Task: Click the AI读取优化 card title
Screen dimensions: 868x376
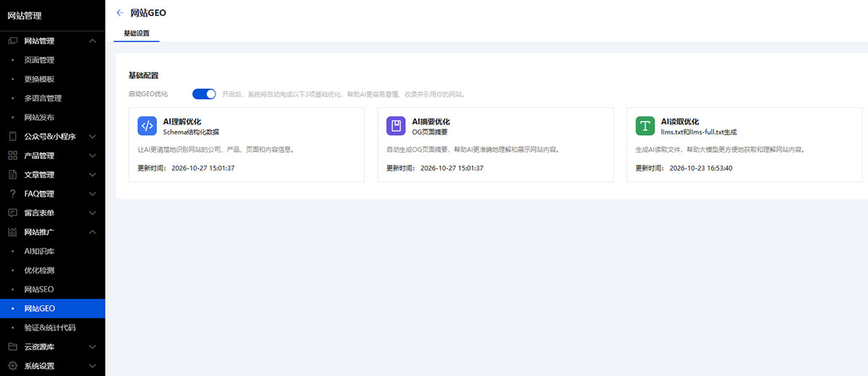Action: 680,121
